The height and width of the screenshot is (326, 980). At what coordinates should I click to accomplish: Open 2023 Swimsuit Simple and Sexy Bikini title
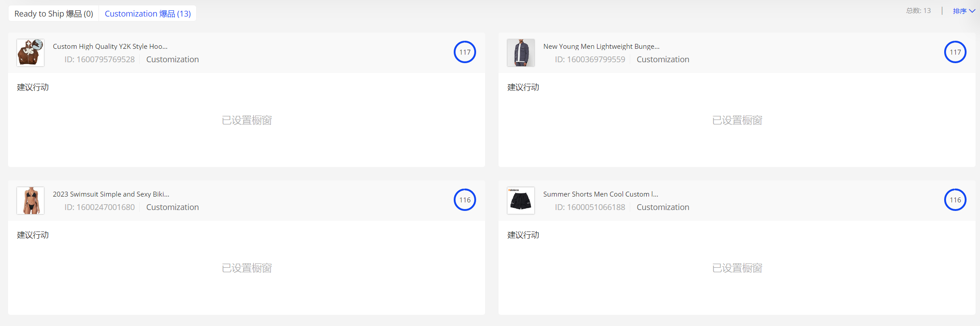coord(111,194)
